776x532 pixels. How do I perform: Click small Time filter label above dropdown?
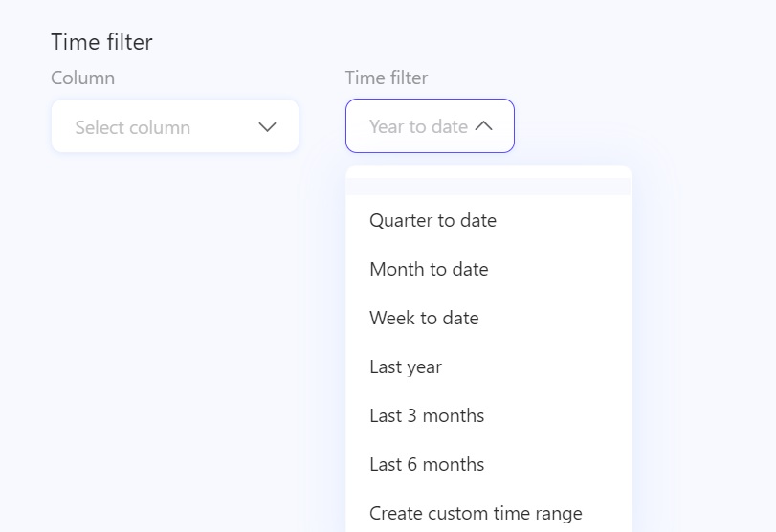387,78
